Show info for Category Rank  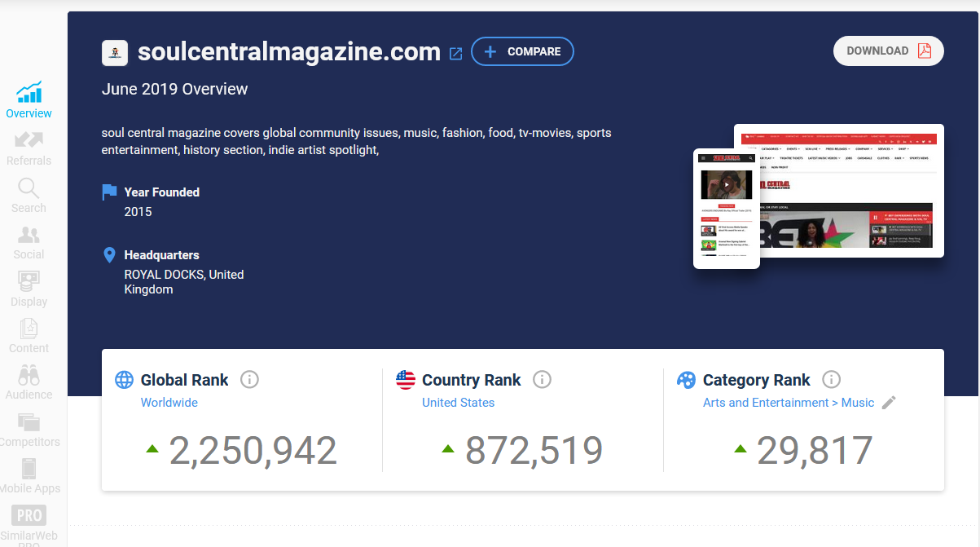point(831,380)
